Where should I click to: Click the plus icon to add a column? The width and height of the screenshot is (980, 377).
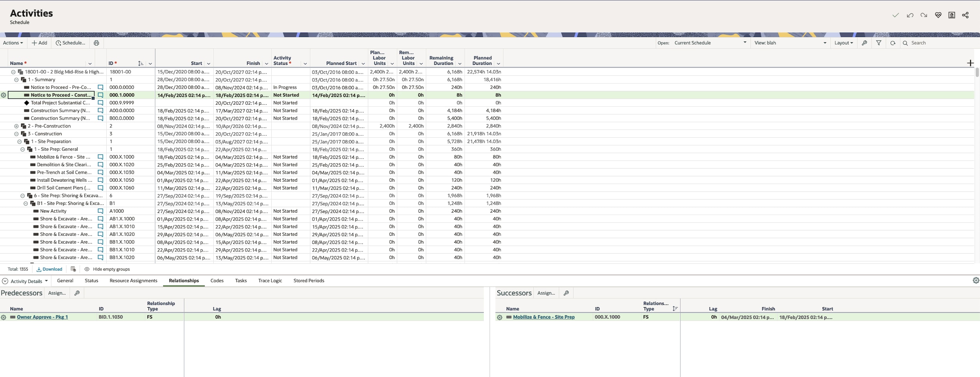[970, 63]
